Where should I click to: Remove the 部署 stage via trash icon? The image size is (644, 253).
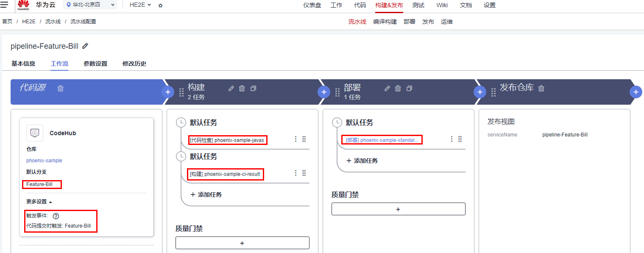(398, 88)
